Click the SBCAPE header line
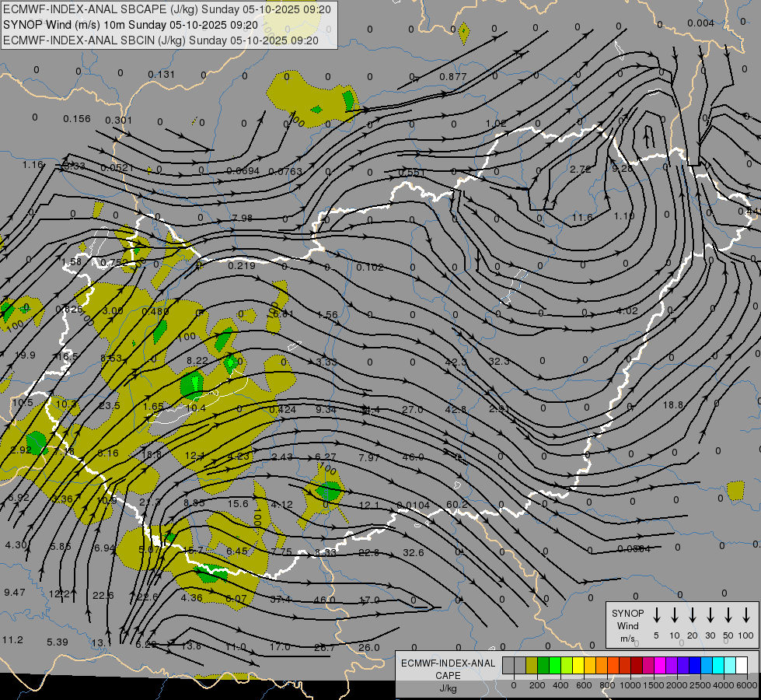The height and width of the screenshot is (700, 761). (167, 9)
